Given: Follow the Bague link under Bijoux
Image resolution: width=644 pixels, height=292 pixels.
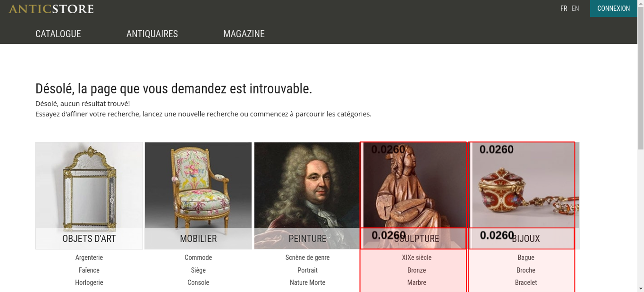Looking at the screenshot, I should (526, 257).
